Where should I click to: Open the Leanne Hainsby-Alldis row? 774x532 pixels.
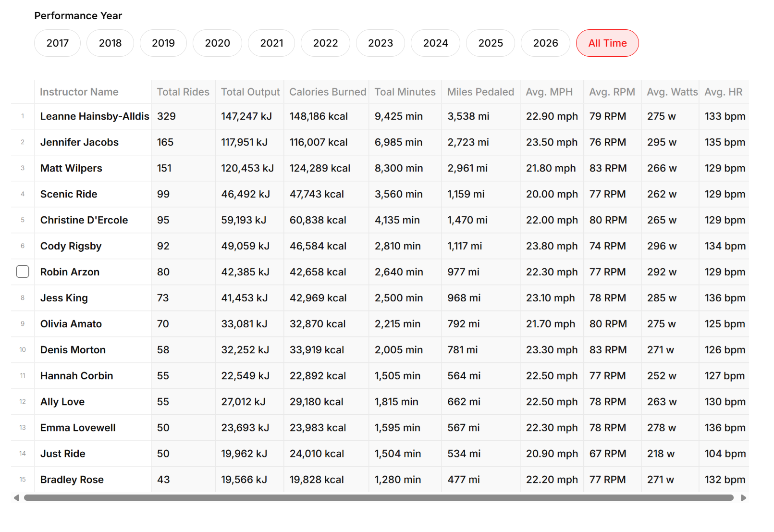pyautogui.click(x=95, y=116)
